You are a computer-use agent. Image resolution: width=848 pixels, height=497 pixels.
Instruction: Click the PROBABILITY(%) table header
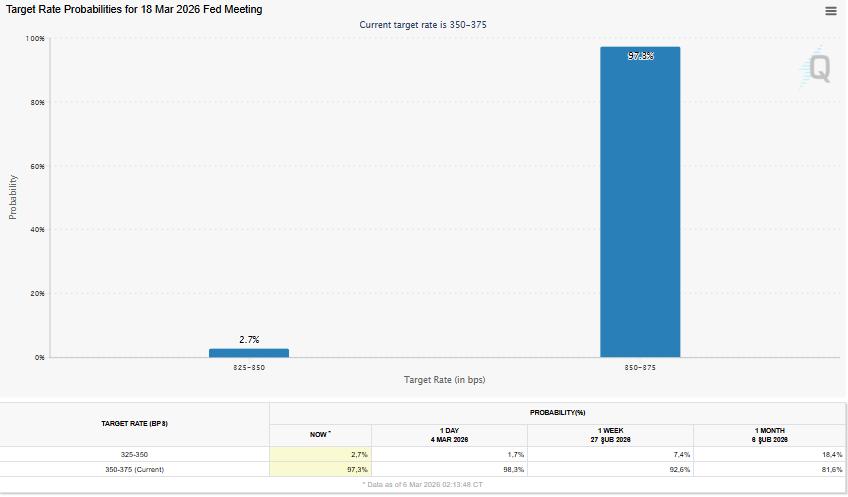coord(557,412)
